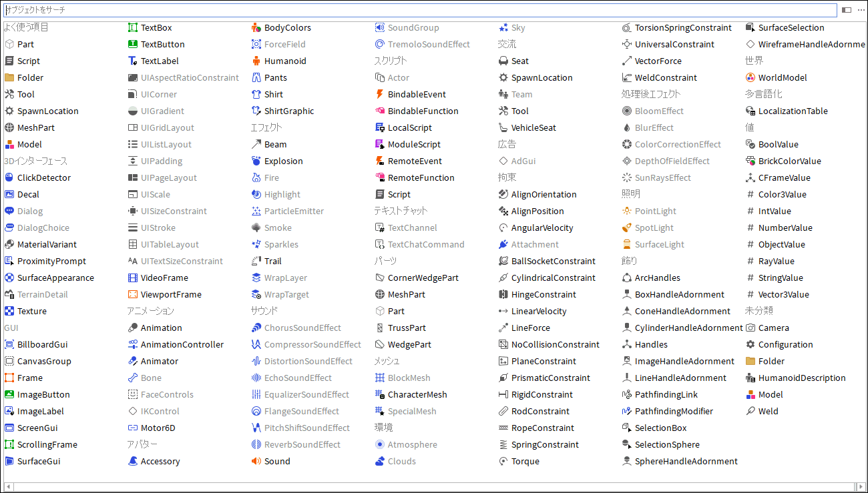Select AngularVelocity entry

(x=542, y=227)
